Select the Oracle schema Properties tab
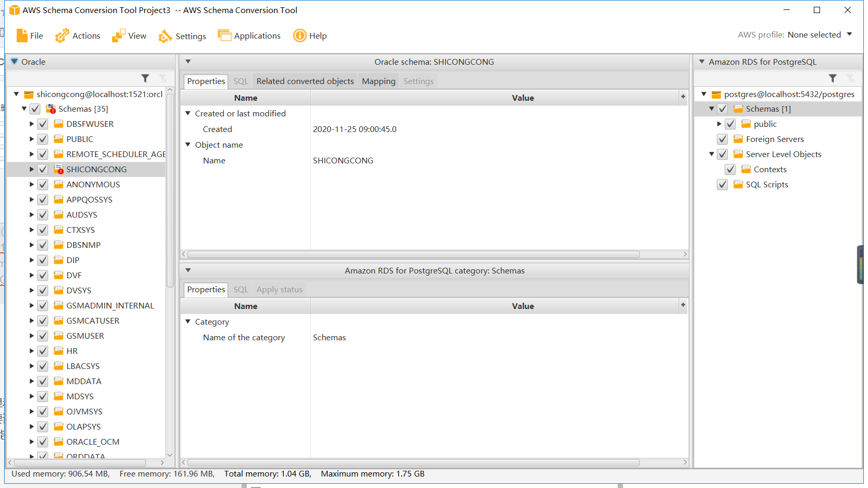Screen dimensions: 868x488 (206, 81)
